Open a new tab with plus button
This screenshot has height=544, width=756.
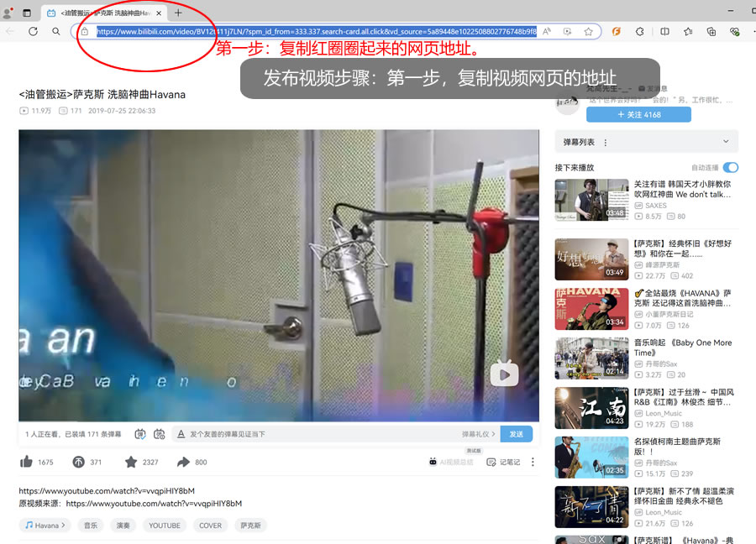[178, 13]
